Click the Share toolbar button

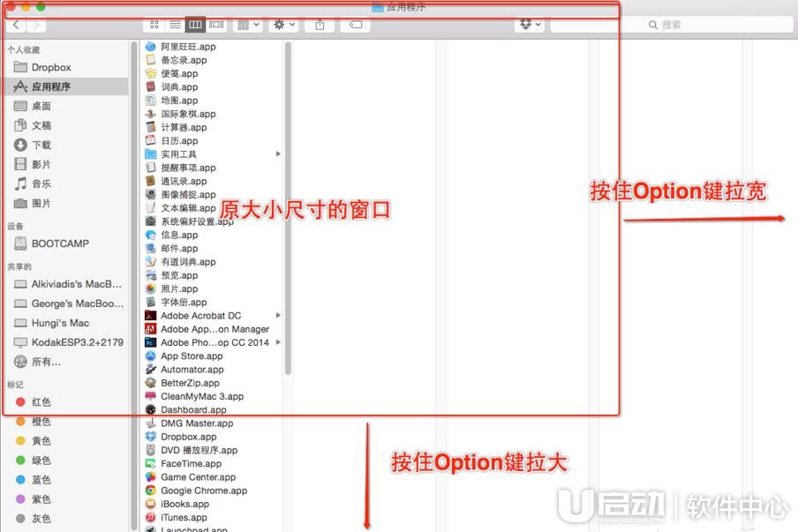click(320, 25)
